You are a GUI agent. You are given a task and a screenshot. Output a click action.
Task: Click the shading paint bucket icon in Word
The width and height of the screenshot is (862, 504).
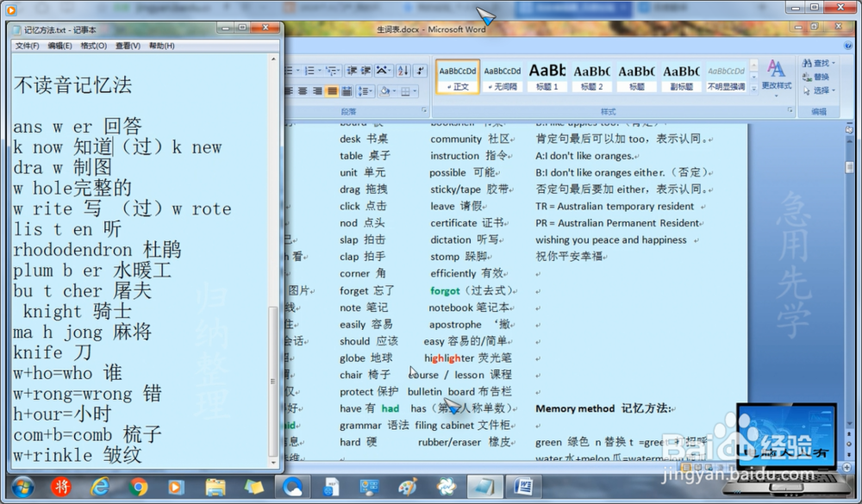pos(384,90)
